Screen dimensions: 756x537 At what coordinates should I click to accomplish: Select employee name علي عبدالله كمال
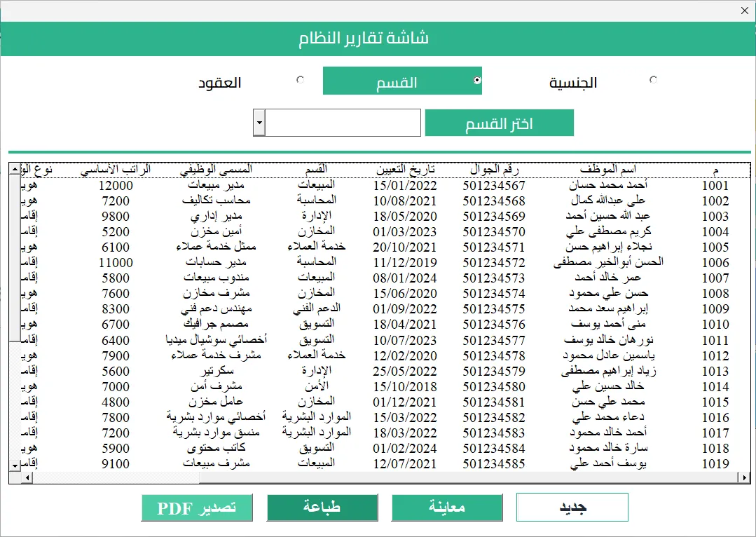[x=608, y=200]
